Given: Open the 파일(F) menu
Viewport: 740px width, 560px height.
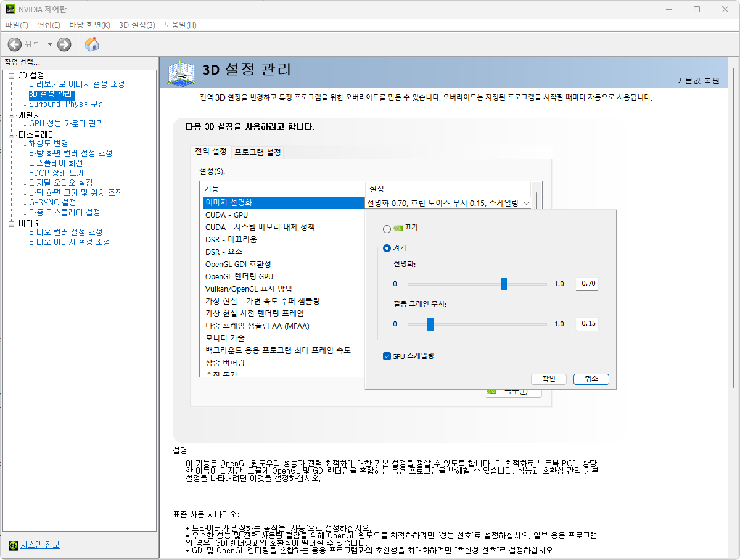Looking at the screenshot, I should [17, 25].
